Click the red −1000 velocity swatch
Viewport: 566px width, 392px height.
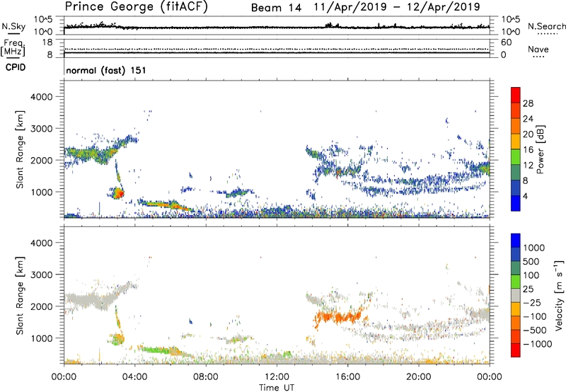pos(516,350)
